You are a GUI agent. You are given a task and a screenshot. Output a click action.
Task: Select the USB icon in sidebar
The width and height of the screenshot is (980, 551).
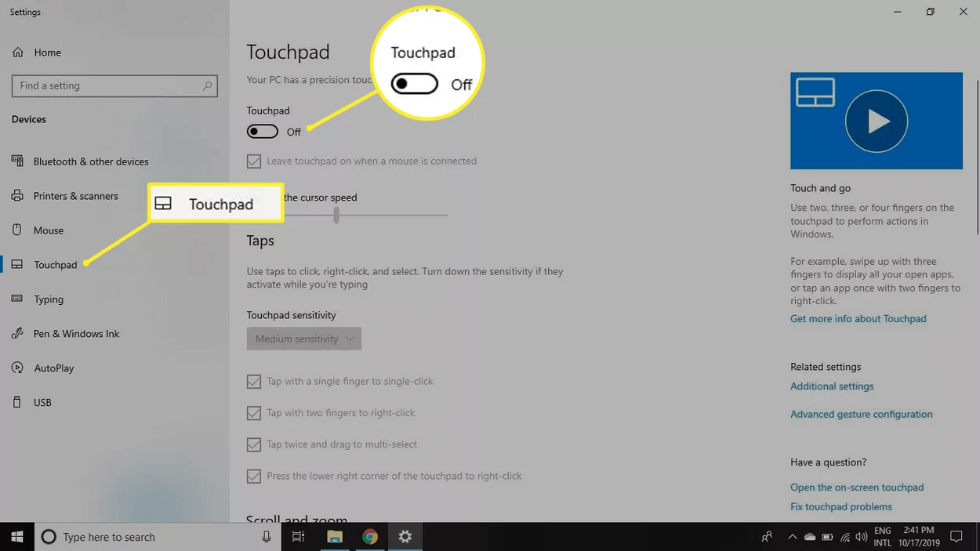pos(17,402)
